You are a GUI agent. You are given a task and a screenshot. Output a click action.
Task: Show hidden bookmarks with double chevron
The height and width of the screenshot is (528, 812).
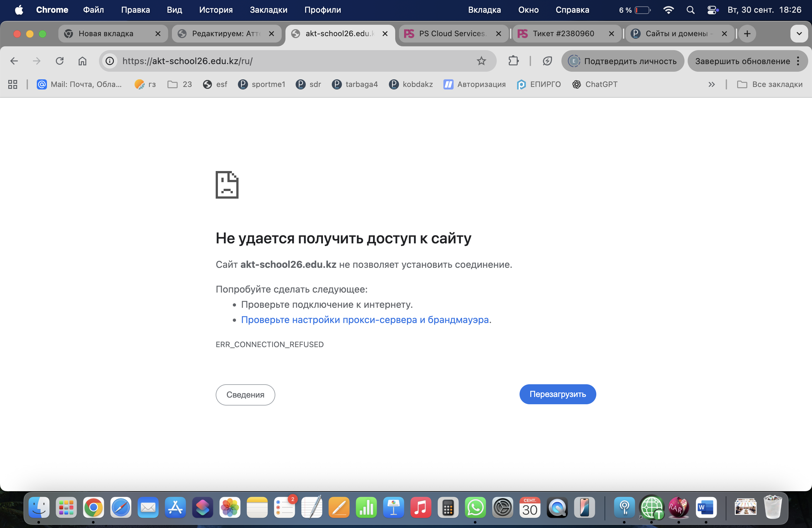click(711, 84)
